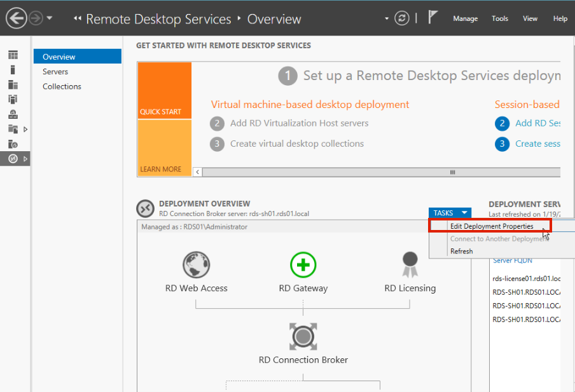
Task: Click the green RD Gateway plus icon
Action: (303, 264)
